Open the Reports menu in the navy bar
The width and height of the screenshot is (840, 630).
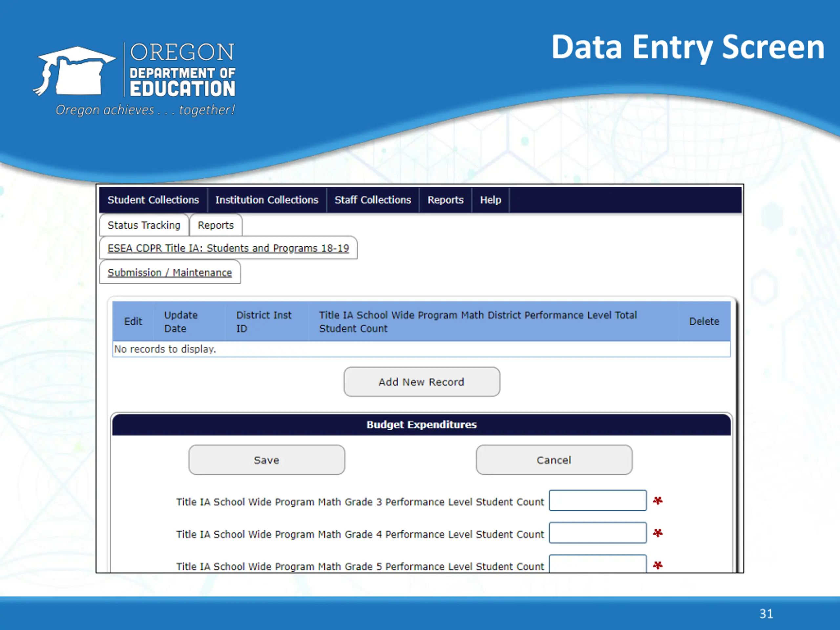446,200
